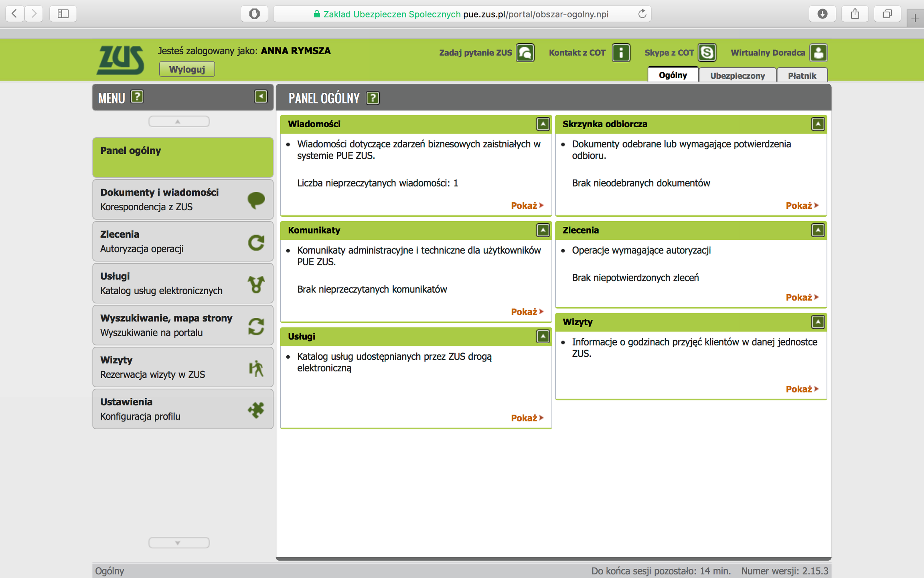Reload the page with refresh icon
924x578 pixels.
642,14
